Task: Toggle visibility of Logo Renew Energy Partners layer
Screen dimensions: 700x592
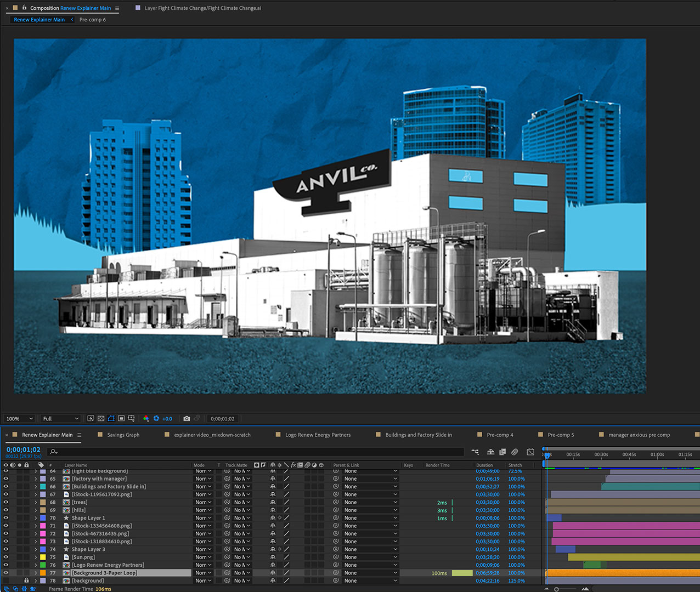Action: point(6,565)
